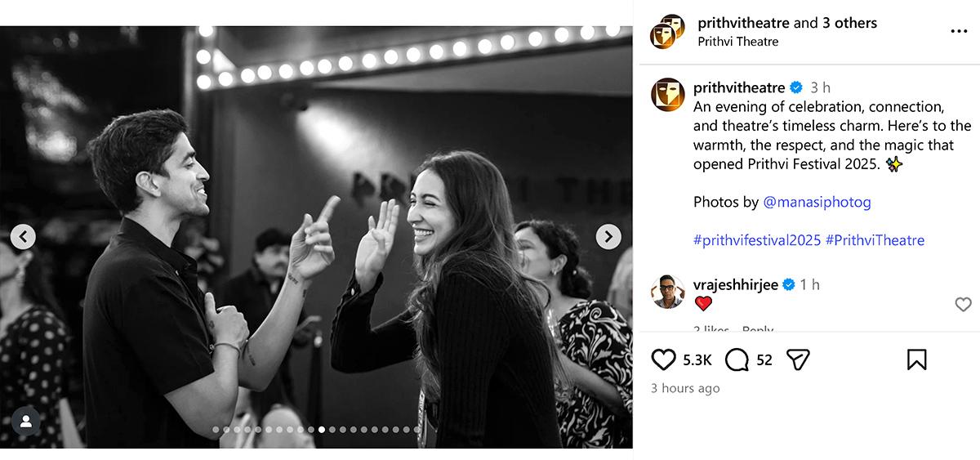
Task: Like the post with the heart icon
Action: click(x=664, y=360)
